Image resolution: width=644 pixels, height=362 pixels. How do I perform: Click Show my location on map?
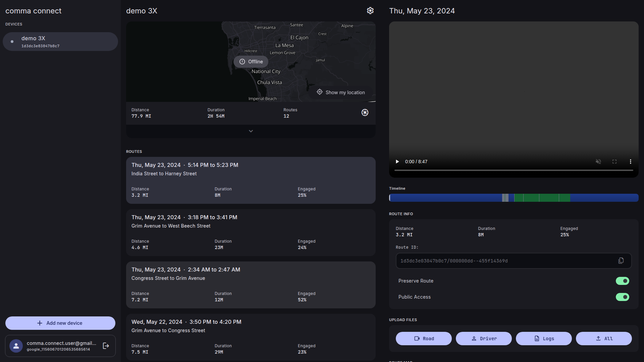[x=341, y=93]
